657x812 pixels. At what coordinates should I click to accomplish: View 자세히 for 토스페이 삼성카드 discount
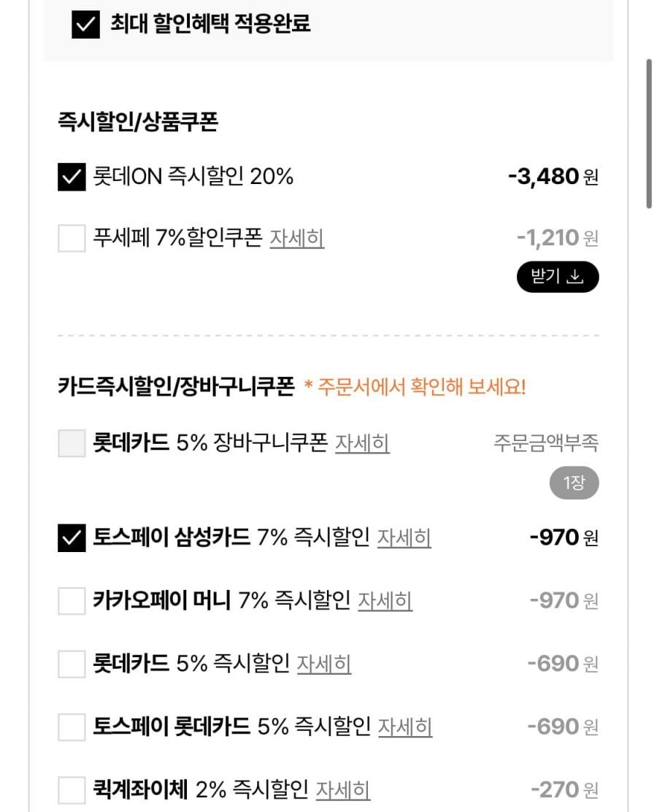tap(404, 538)
